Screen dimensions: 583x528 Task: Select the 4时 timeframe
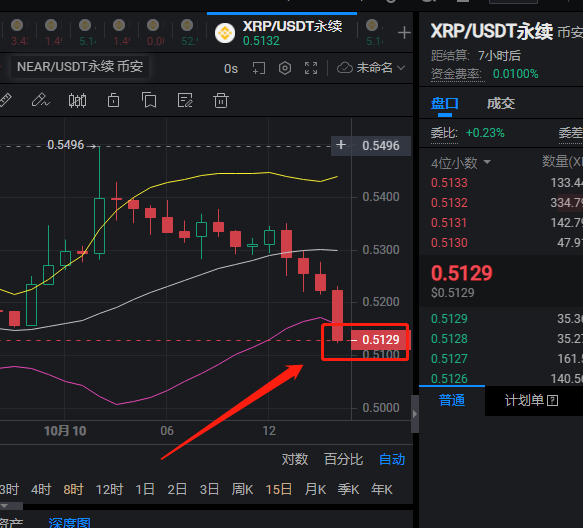tap(41, 490)
